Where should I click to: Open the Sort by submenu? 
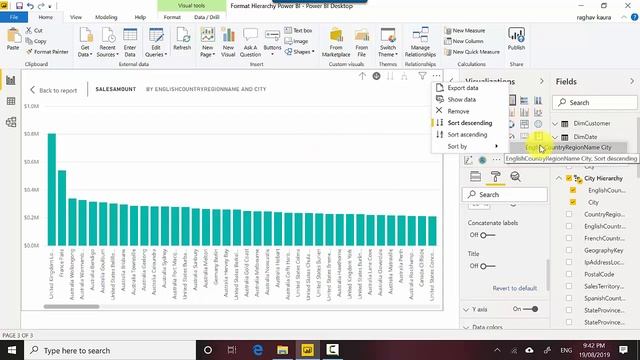[x=470, y=146]
